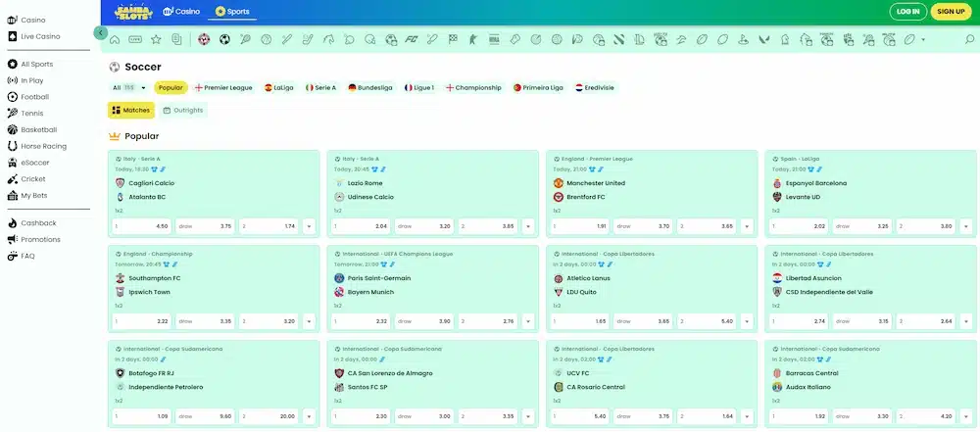Filter by LaLiga
Screen dimensions: 980x432
(x=278, y=87)
